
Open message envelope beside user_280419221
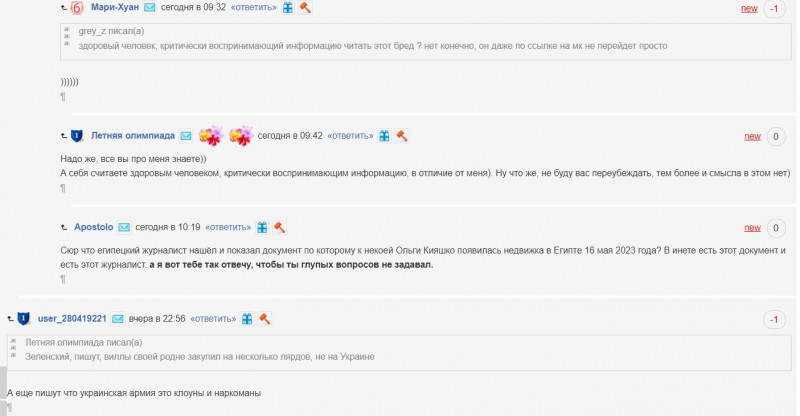tap(118, 319)
